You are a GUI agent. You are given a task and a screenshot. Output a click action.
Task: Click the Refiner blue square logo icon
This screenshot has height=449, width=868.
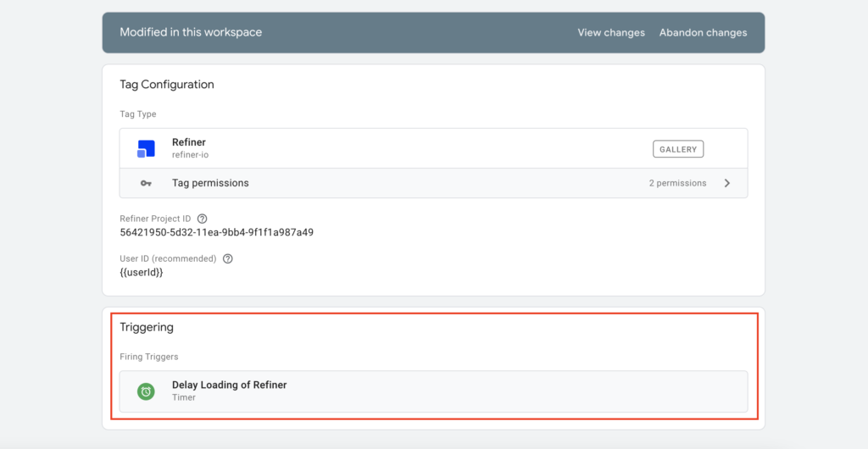pos(146,149)
